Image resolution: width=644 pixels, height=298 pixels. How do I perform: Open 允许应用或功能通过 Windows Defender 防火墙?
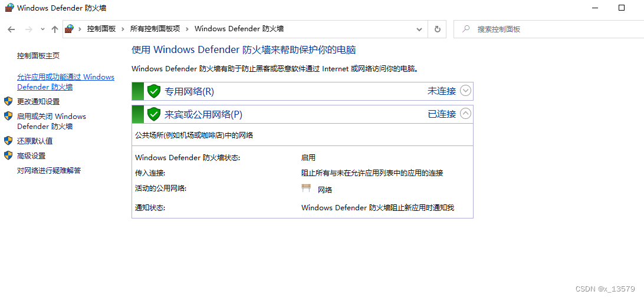coord(65,82)
